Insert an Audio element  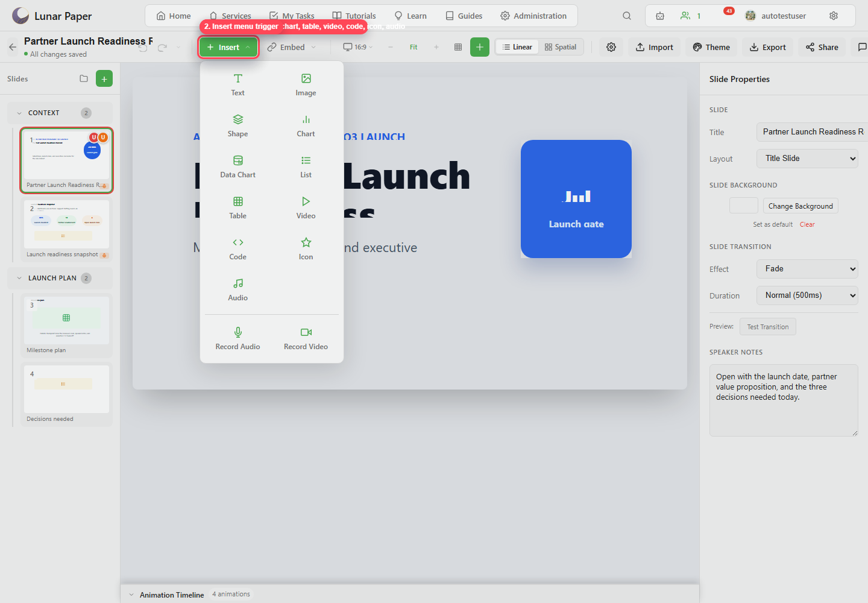237,289
